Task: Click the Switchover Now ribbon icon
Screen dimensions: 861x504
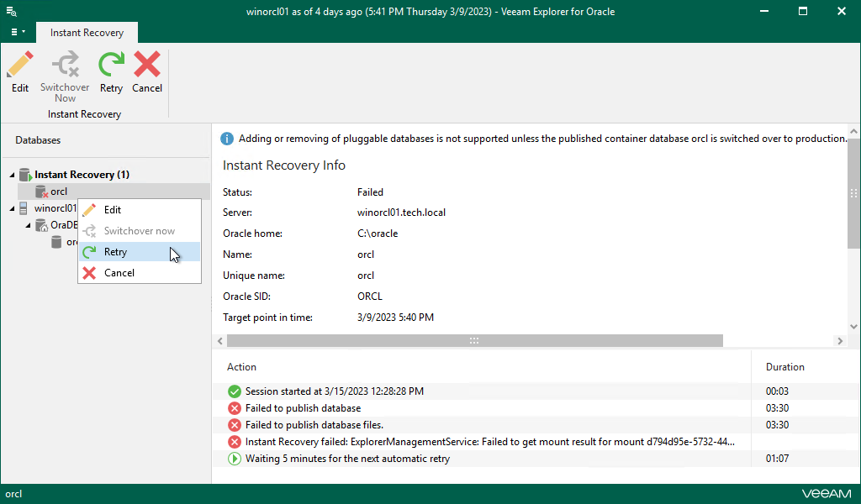Action: 65,66
